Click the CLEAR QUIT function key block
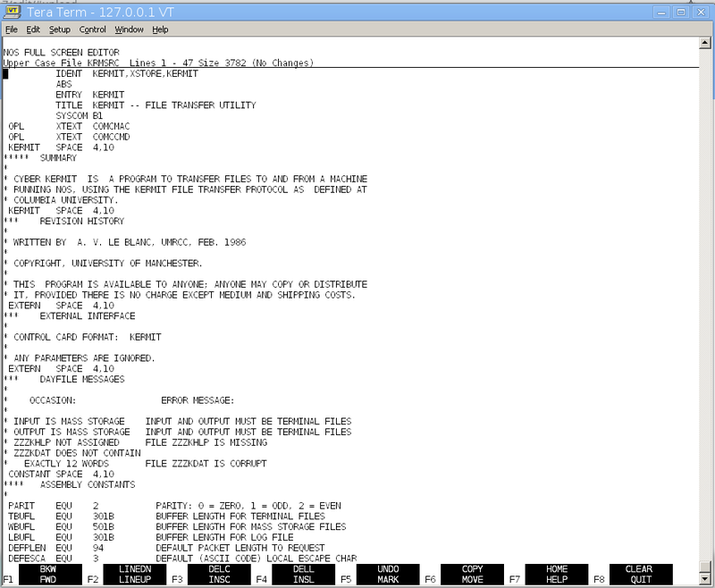 (641, 575)
